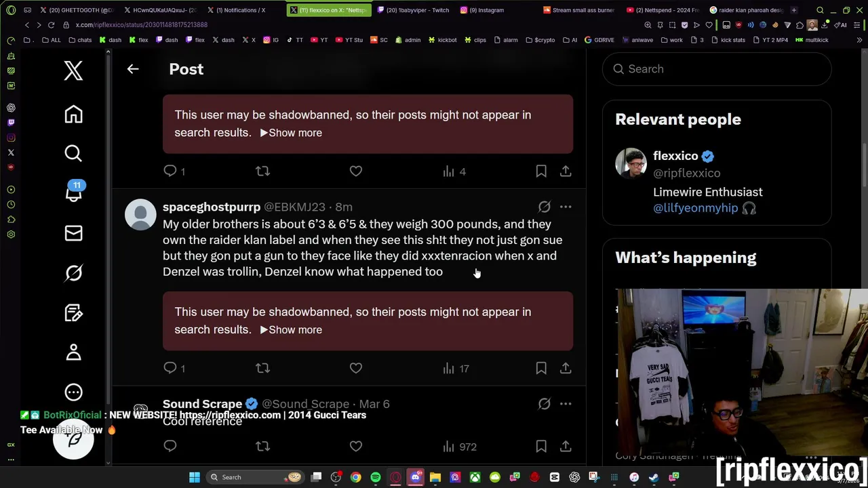Expand Show more under spaceghostpurrp shadowban notice

click(x=291, y=329)
